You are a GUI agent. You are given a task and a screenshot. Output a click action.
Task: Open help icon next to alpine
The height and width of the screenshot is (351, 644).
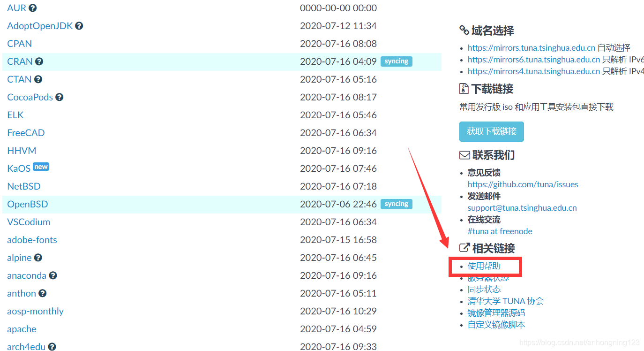[38, 258]
